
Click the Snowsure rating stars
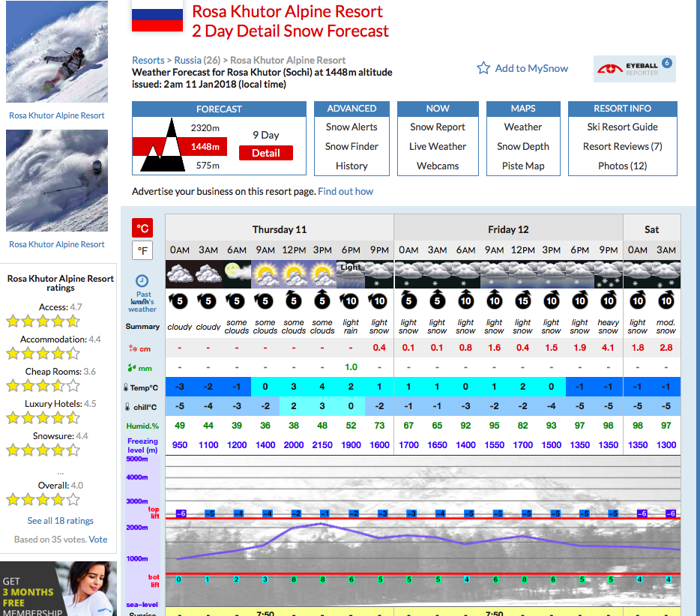[x=43, y=450]
